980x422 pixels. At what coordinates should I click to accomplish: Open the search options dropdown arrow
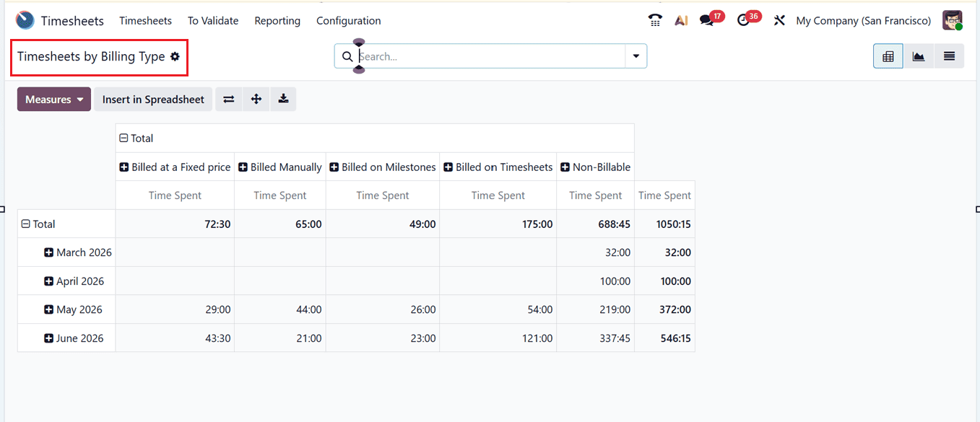(636, 56)
